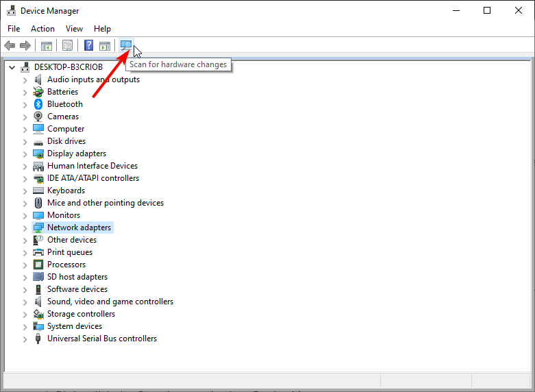Click the Audio inputs and outputs speaker icon

(38, 79)
